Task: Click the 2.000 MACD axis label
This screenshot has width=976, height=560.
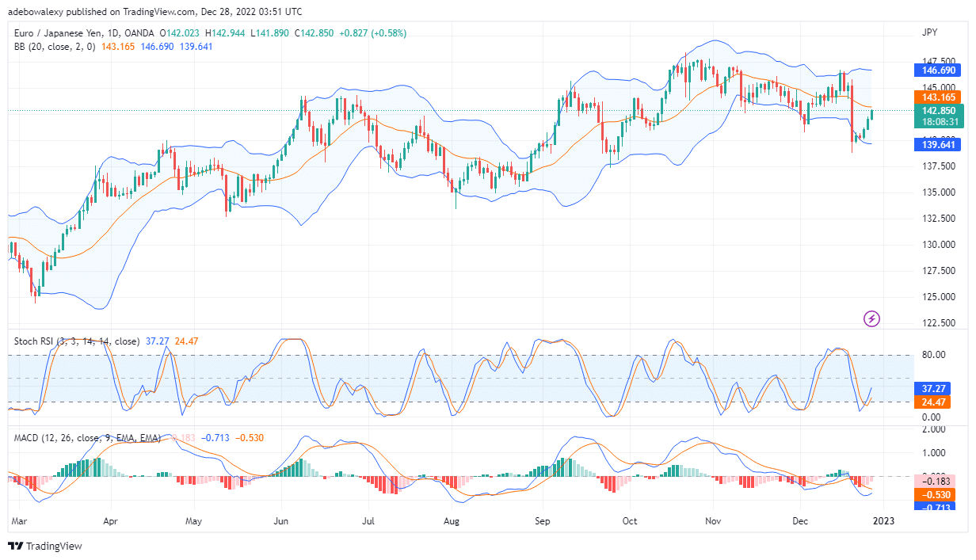Action: pos(935,429)
